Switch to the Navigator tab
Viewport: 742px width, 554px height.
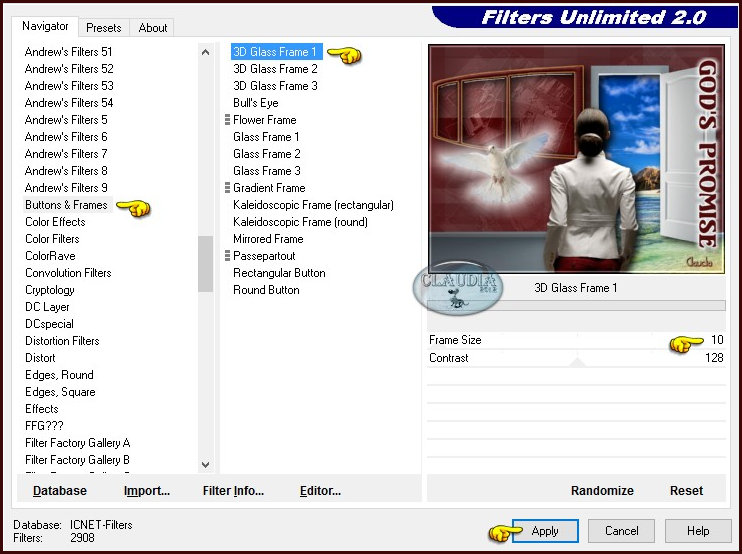(x=45, y=26)
